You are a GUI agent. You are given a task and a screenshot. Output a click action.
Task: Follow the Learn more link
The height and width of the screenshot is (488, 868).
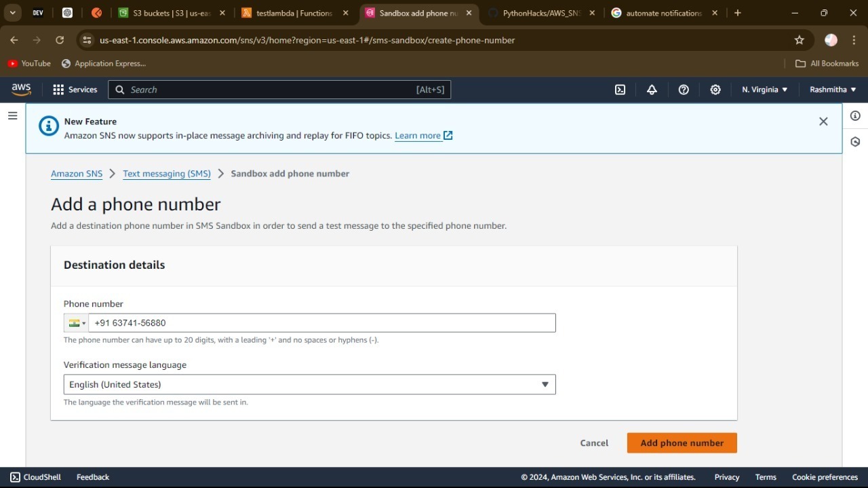[x=418, y=136]
